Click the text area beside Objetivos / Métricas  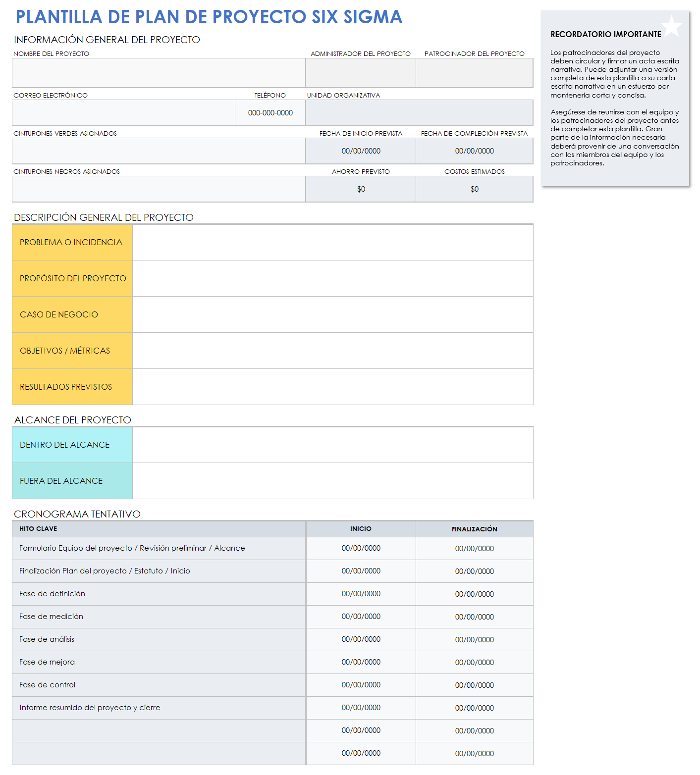(x=333, y=351)
